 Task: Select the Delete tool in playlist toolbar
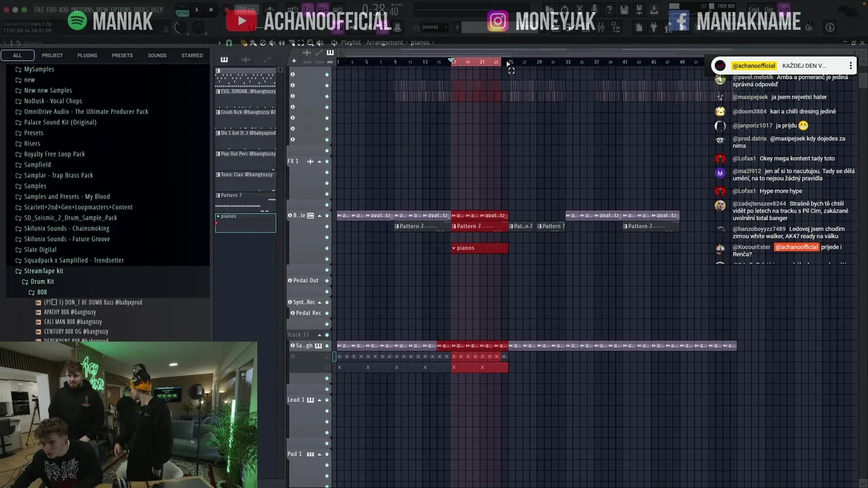(x=262, y=43)
